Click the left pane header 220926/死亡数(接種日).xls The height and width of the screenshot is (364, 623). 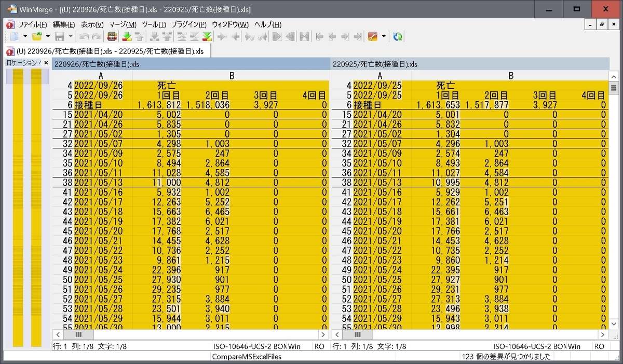(x=191, y=64)
